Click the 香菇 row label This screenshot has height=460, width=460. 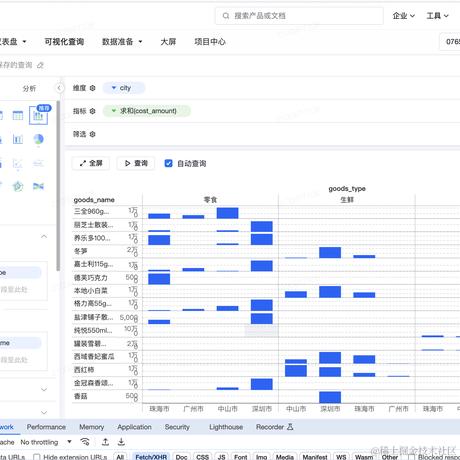click(80, 396)
